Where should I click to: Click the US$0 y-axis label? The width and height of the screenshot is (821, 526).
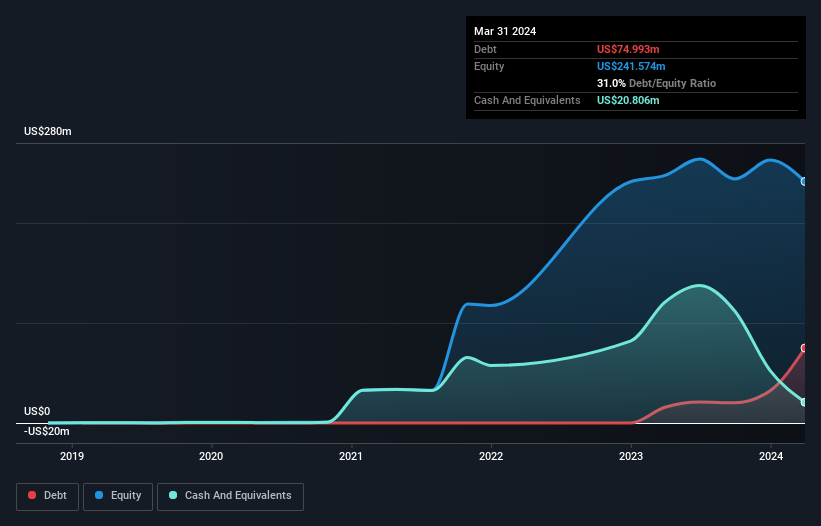tap(37, 411)
